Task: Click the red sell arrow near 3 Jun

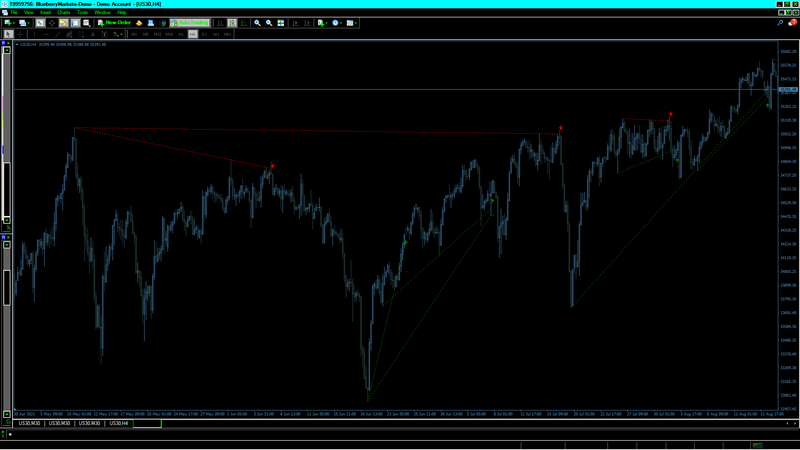Action: coord(272,166)
